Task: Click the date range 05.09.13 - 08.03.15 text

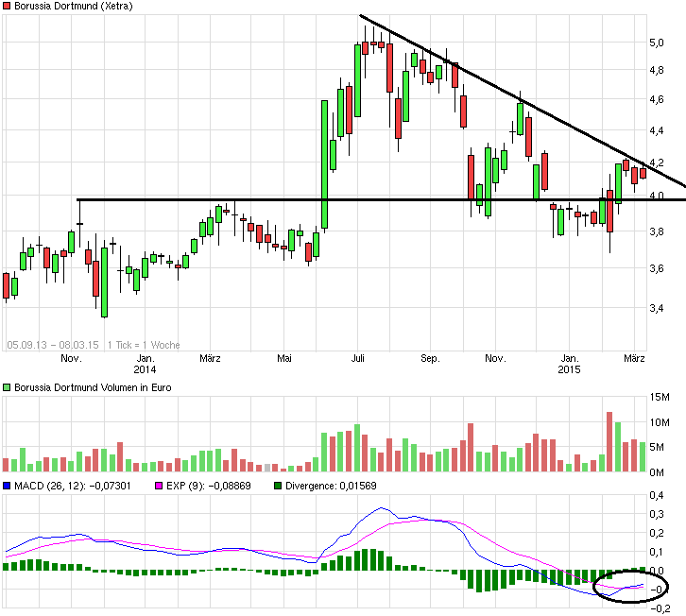Action: point(53,345)
